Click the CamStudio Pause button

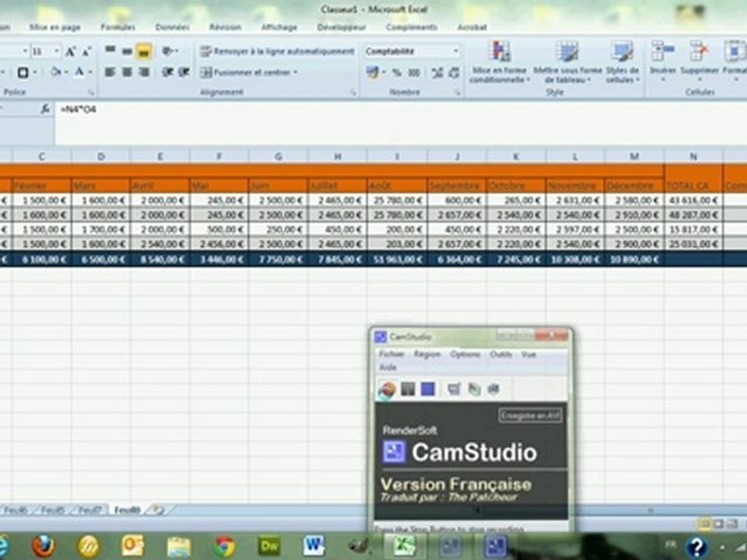click(408, 389)
